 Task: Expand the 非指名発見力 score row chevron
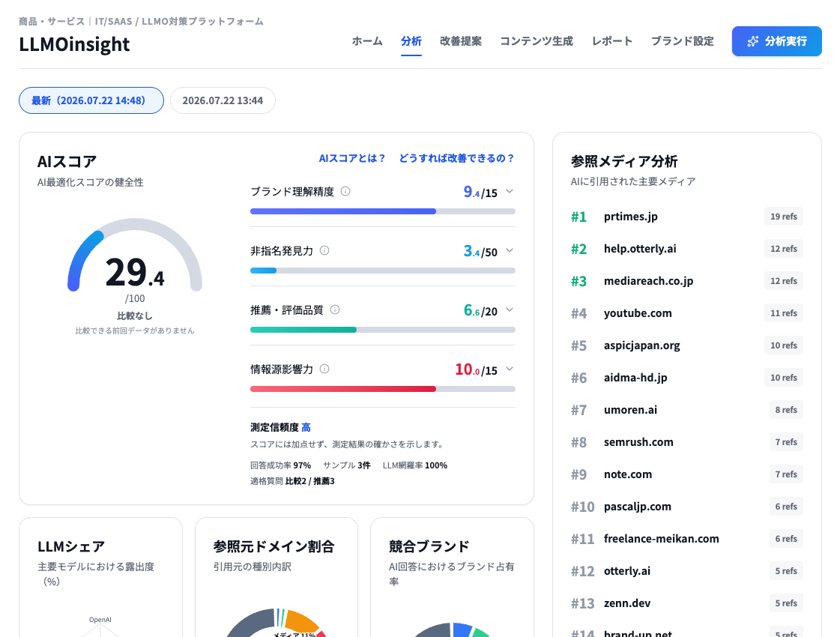tap(510, 250)
